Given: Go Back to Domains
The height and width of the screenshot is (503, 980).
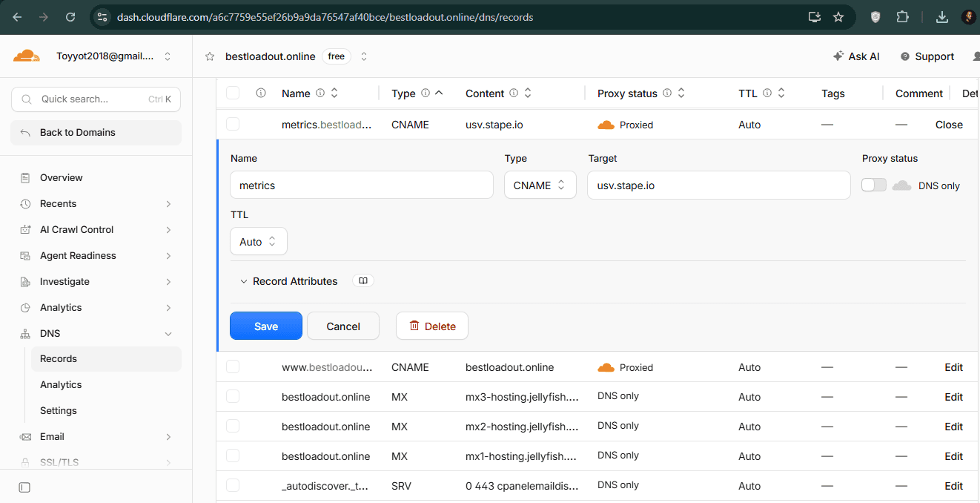Looking at the screenshot, I should point(96,132).
